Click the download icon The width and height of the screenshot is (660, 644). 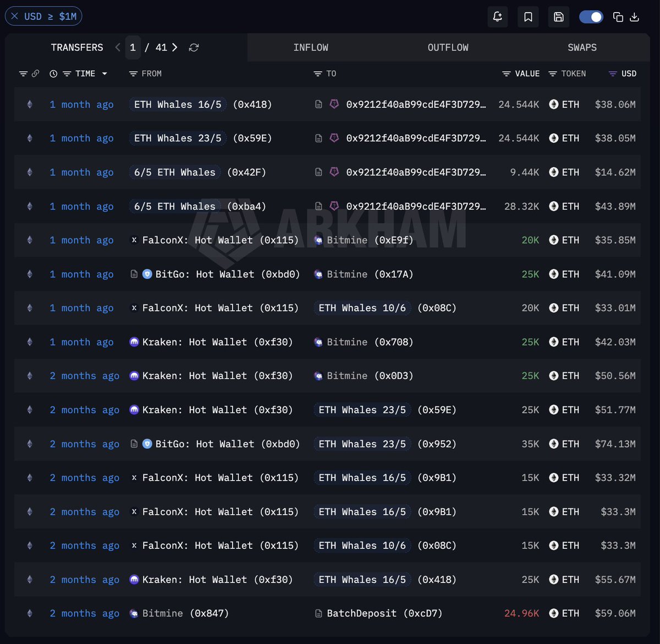pyautogui.click(x=634, y=17)
